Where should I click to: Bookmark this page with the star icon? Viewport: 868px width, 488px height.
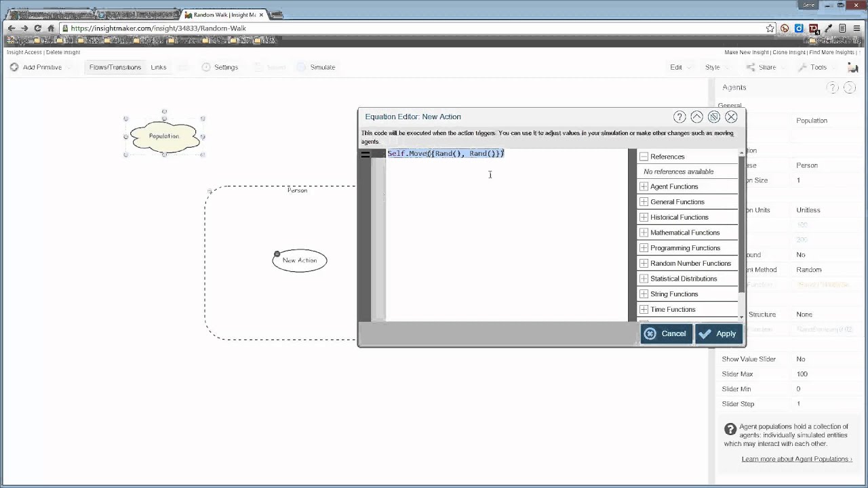point(770,28)
